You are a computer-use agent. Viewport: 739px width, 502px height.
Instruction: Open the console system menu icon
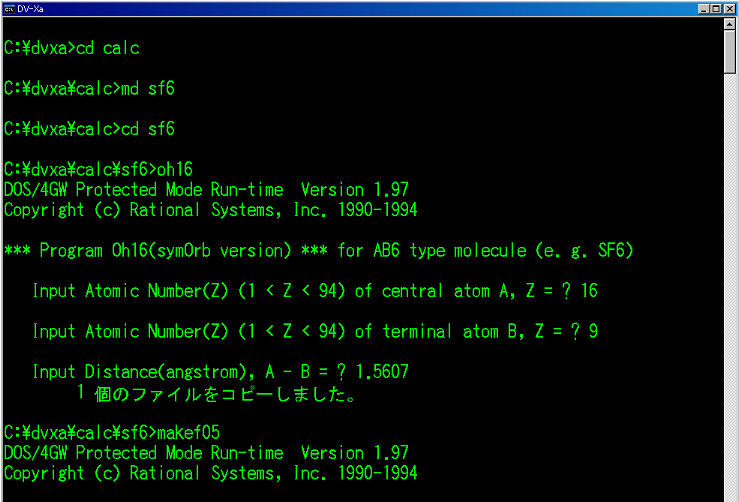tap(9, 8)
